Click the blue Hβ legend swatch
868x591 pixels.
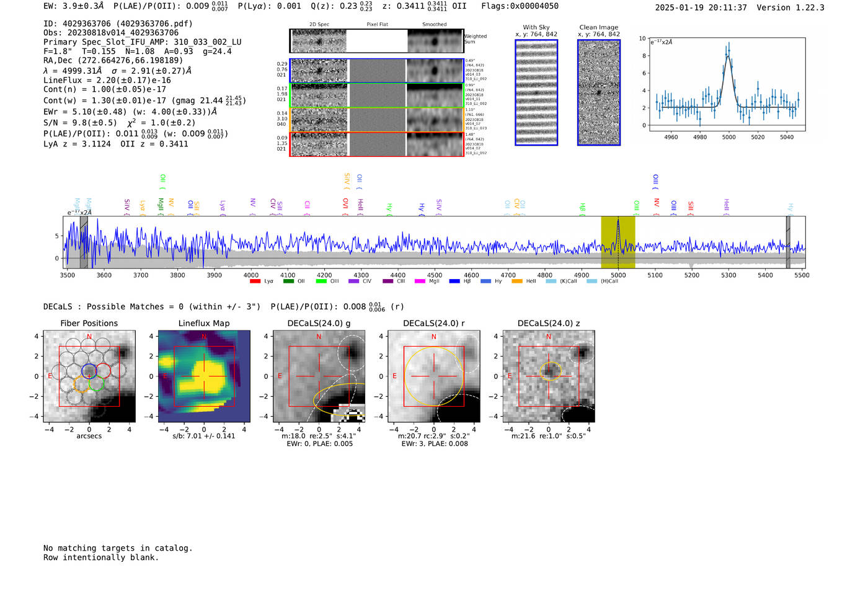(x=454, y=282)
